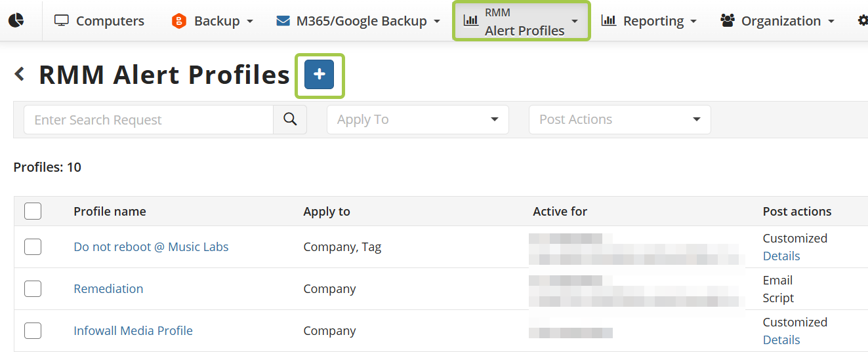Select the Remediation profile checkbox
Screen dimensions: 868x352
click(33, 288)
